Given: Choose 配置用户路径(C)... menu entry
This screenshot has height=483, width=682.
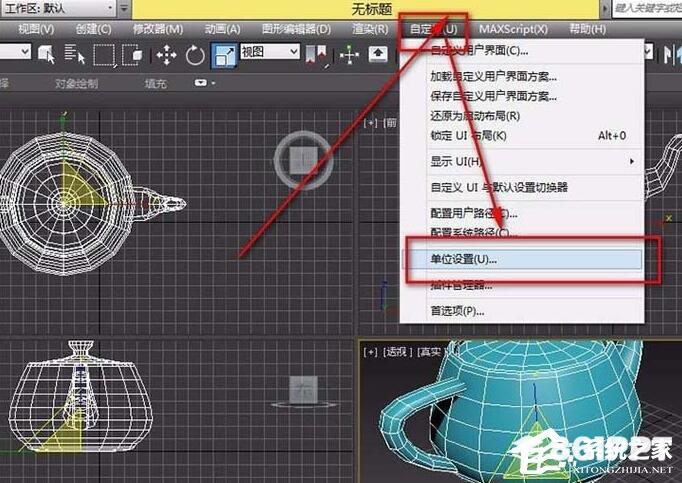Looking at the screenshot, I should pyautogui.click(x=522, y=213).
